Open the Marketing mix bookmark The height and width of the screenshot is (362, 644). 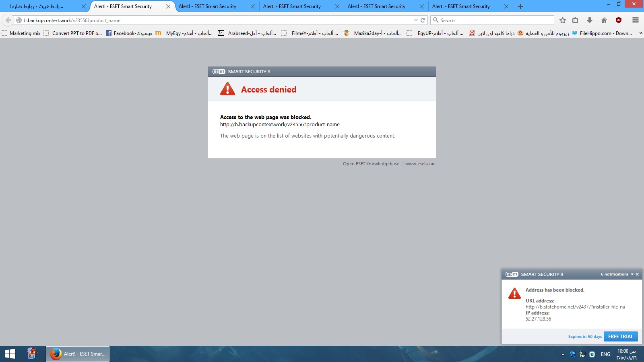(21, 33)
